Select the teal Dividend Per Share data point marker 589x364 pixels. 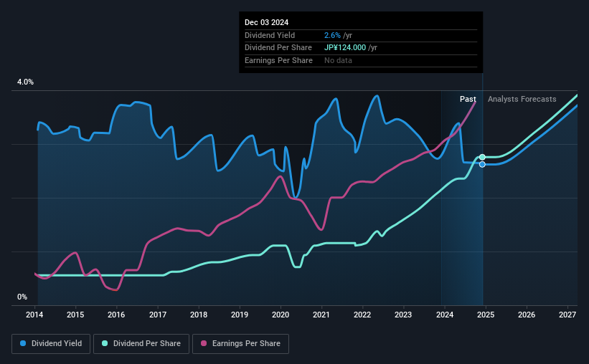pyautogui.click(x=482, y=157)
